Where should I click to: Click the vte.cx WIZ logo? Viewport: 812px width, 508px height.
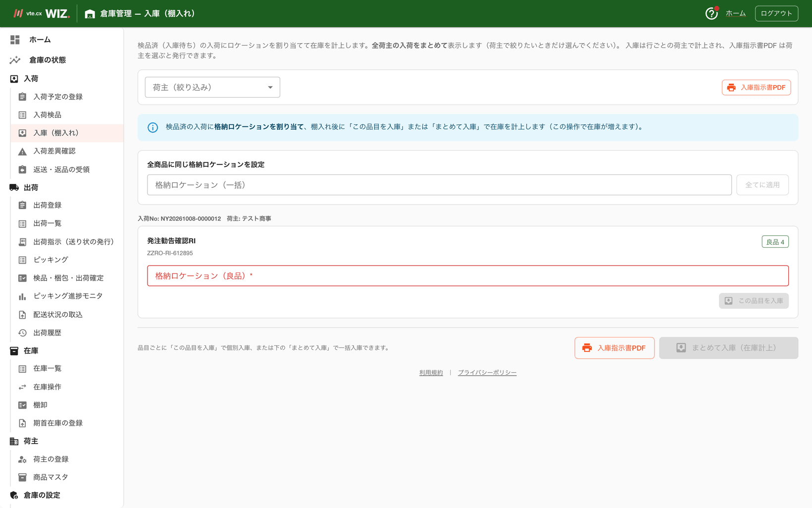(42, 13)
